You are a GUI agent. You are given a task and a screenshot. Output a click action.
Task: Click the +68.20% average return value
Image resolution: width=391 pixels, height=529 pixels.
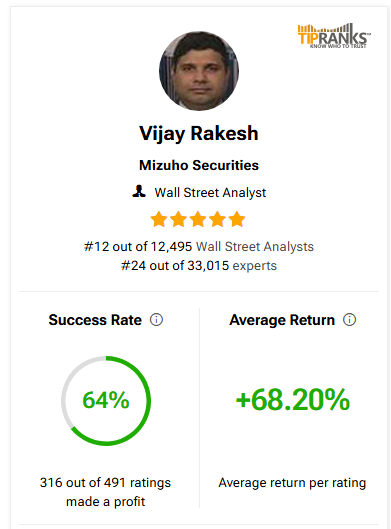tap(293, 400)
